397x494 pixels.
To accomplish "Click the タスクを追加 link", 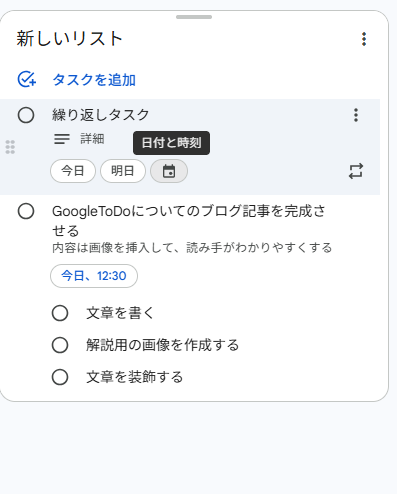I will pyautogui.click(x=94, y=80).
